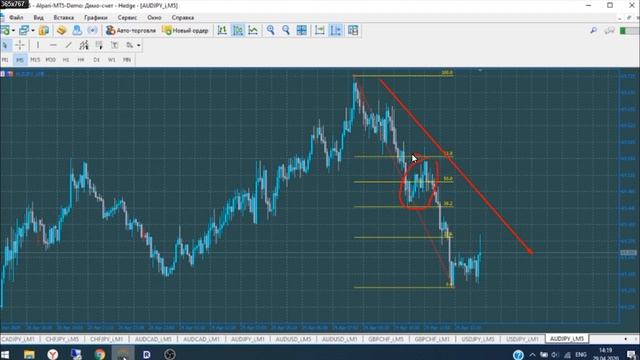This screenshot has width=640, height=360.
Task: Switch timeframe to M1
Action: [5, 60]
